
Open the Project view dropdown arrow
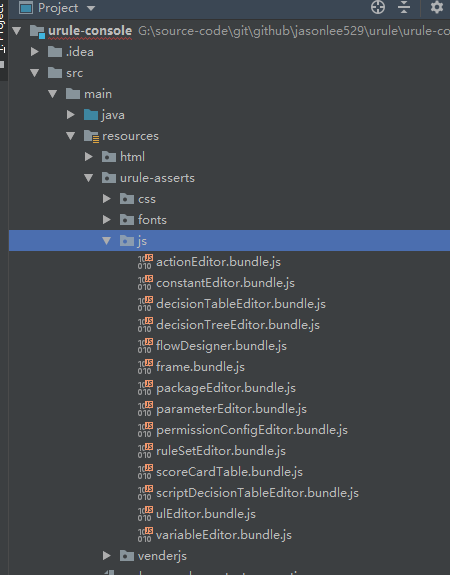pos(91,8)
